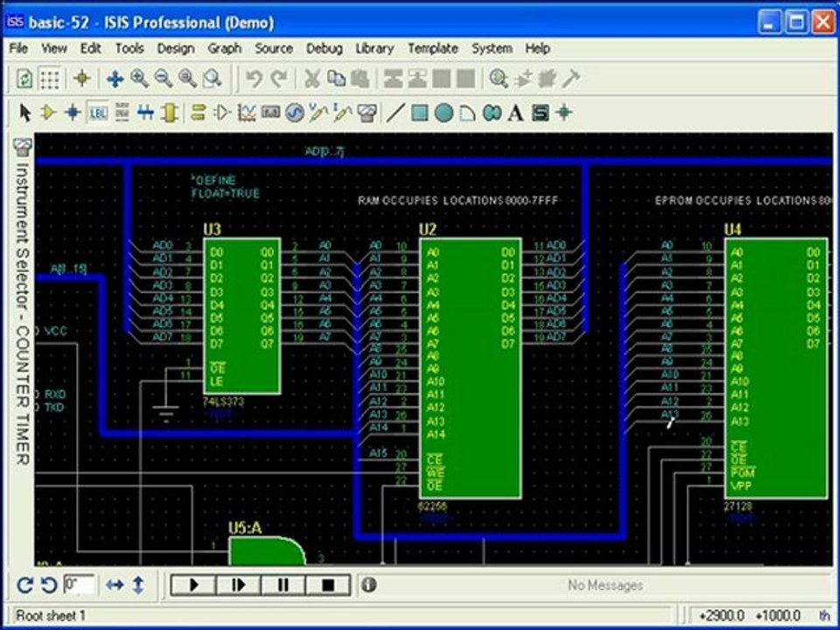840x630 pixels.
Task: Click the Redo arrow
Action: [x=278, y=79]
